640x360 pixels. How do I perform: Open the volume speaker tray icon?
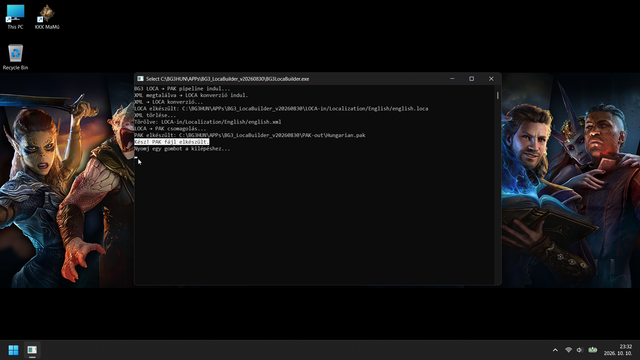click(x=580, y=350)
